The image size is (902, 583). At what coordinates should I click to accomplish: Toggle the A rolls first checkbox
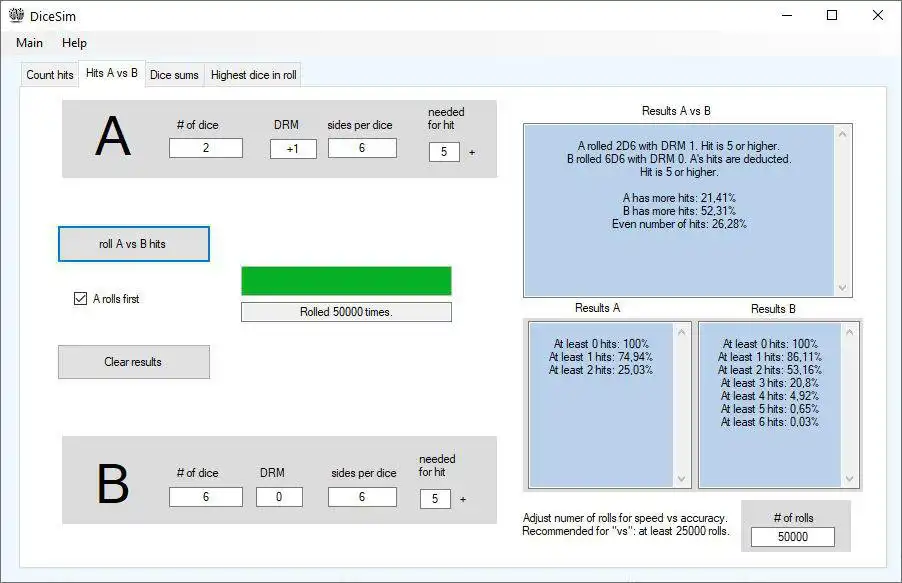[x=81, y=298]
